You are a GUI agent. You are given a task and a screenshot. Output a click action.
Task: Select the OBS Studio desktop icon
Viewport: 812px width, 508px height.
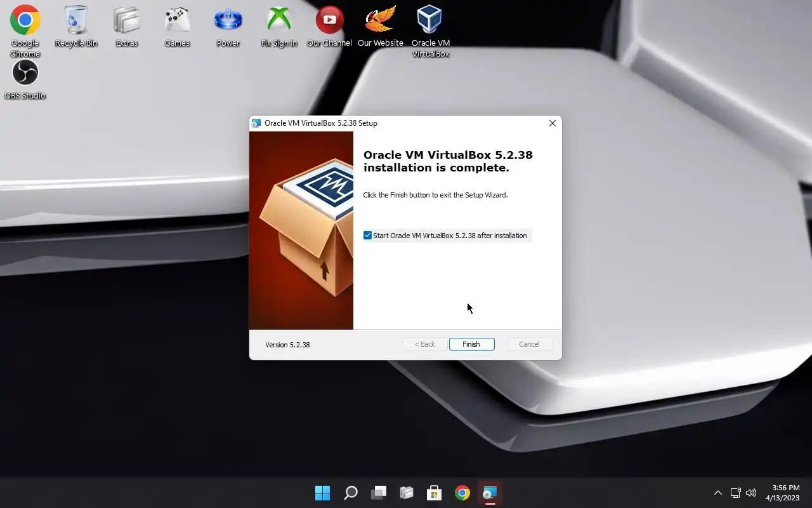click(x=25, y=80)
